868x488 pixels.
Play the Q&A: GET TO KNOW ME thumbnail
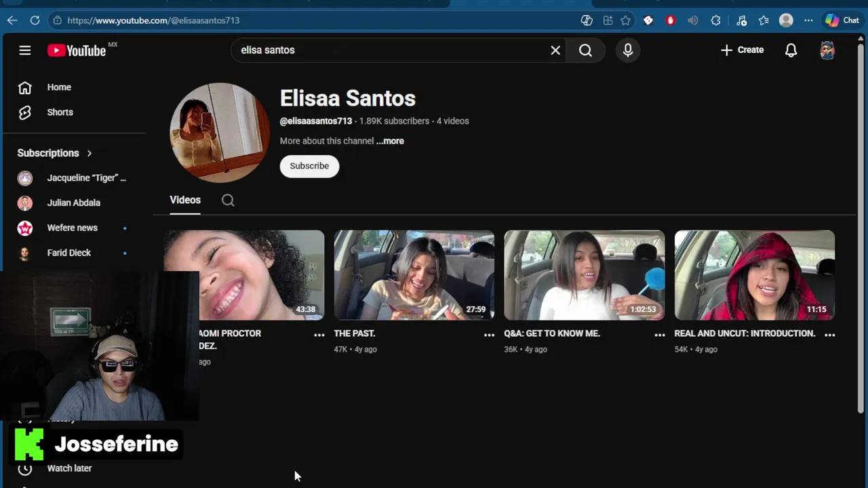tap(584, 275)
